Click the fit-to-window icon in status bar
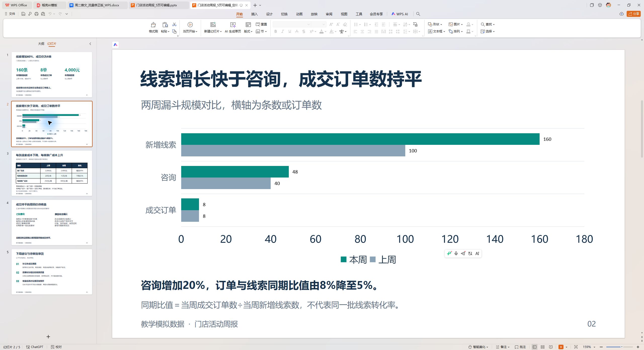Screen dimensions: 644x350 (576, 347)
